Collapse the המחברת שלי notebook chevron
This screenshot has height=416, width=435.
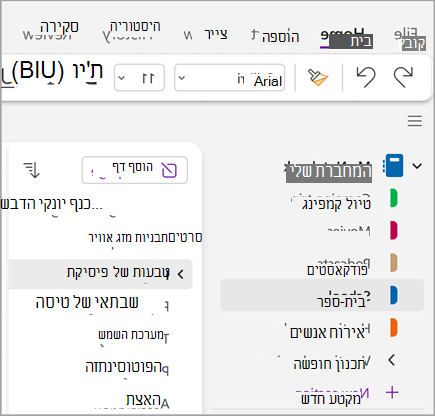pyautogui.click(x=417, y=166)
